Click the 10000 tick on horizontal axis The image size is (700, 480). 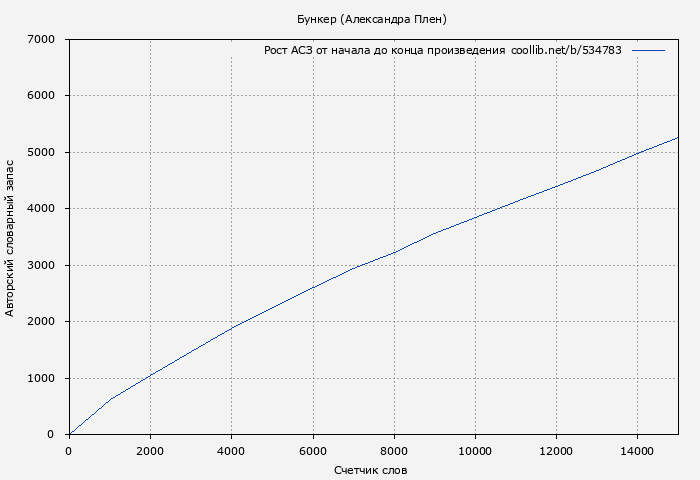point(475,451)
